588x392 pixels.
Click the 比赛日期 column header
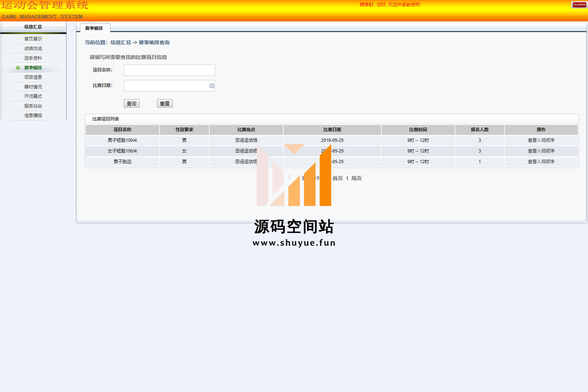click(332, 130)
